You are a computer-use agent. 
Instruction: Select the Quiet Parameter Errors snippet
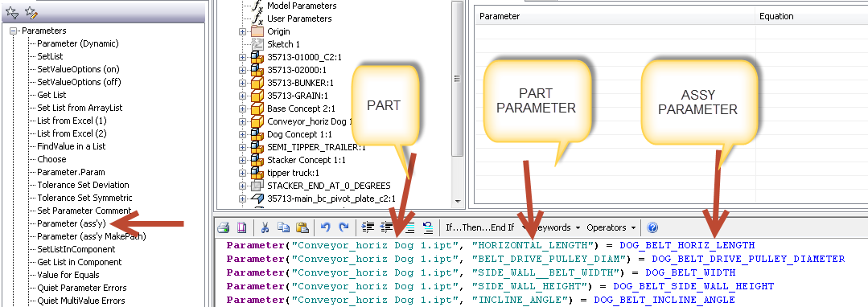tap(82, 288)
